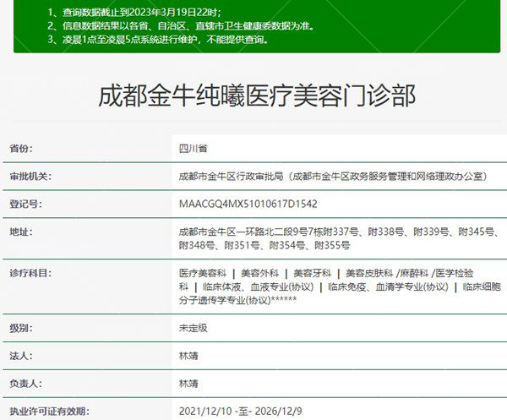Click the 美容外科 entry
Image resolution: width=507 pixels, height=420 pixels.
(259, 273)
